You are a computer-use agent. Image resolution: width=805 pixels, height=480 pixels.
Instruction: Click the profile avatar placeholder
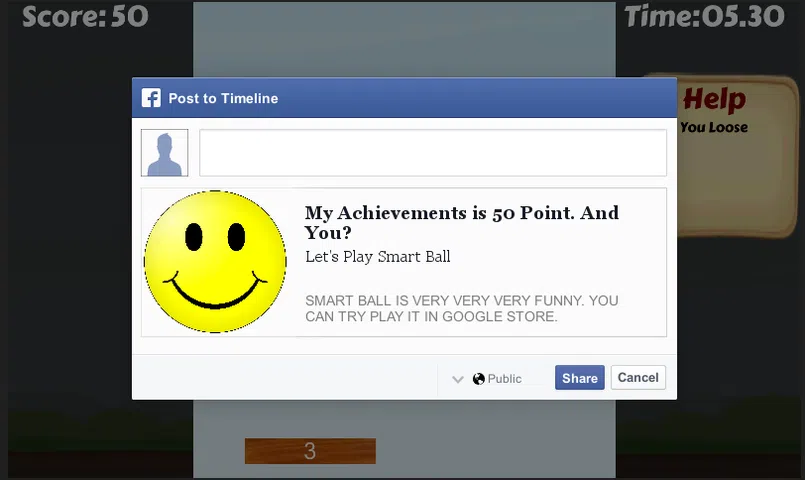164,153
